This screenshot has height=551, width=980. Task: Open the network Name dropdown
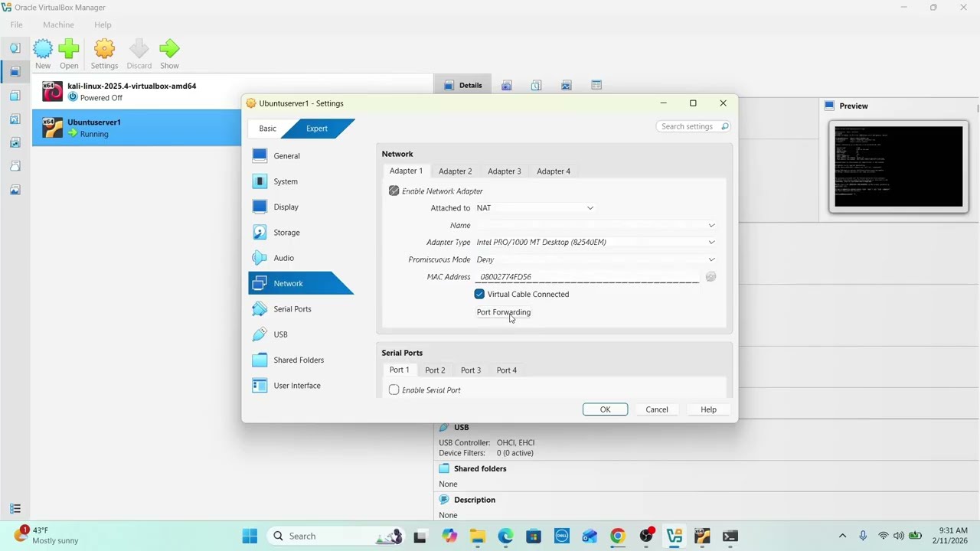(596, 225)
